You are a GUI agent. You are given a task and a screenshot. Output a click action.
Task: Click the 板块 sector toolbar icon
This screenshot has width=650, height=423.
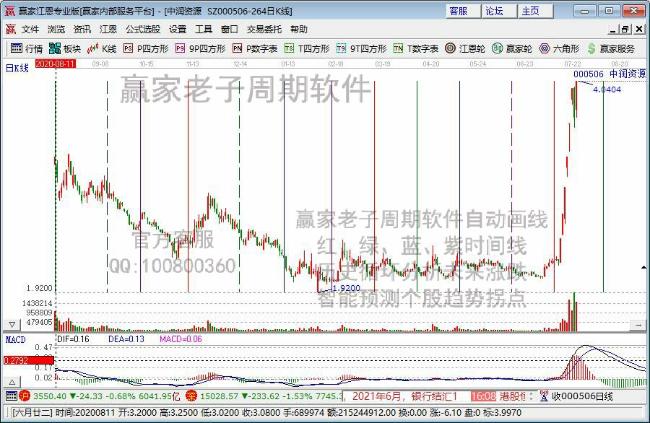click(x=66, y=48)
